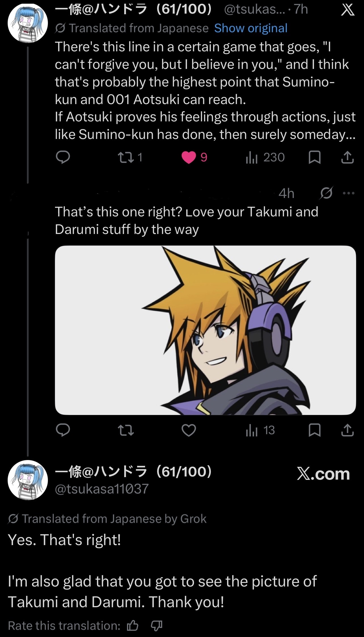Image resolution: width=364 pixels, height=637 pixels.
Task: Click the Grok translation icon beside 4h
Action: (326, 193)
